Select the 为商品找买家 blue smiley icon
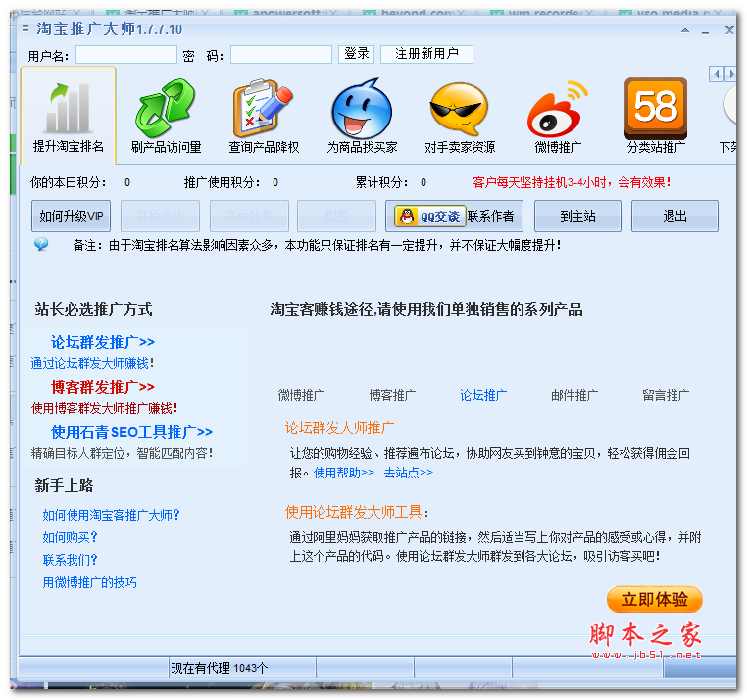Screen dimensions: 747x700 tap(362, 108)
